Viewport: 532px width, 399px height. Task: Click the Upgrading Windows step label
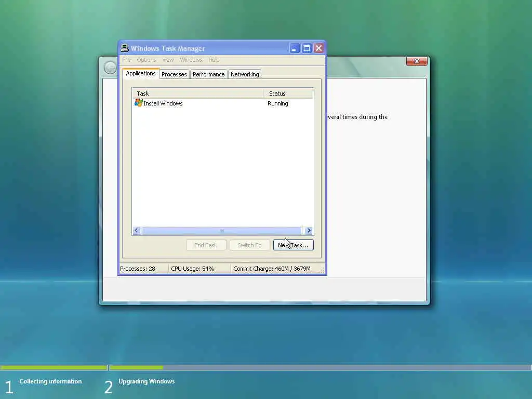(x=147, y=381)
